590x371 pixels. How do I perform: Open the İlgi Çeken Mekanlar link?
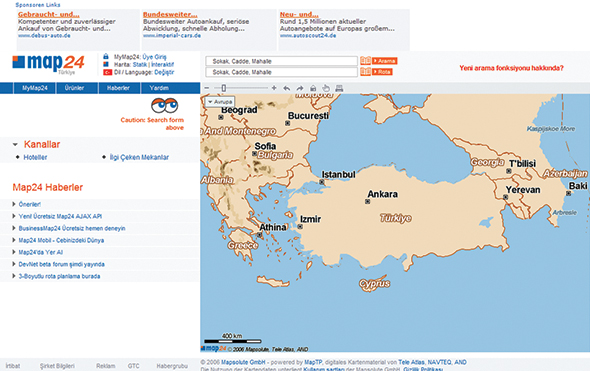coord(139,157)
